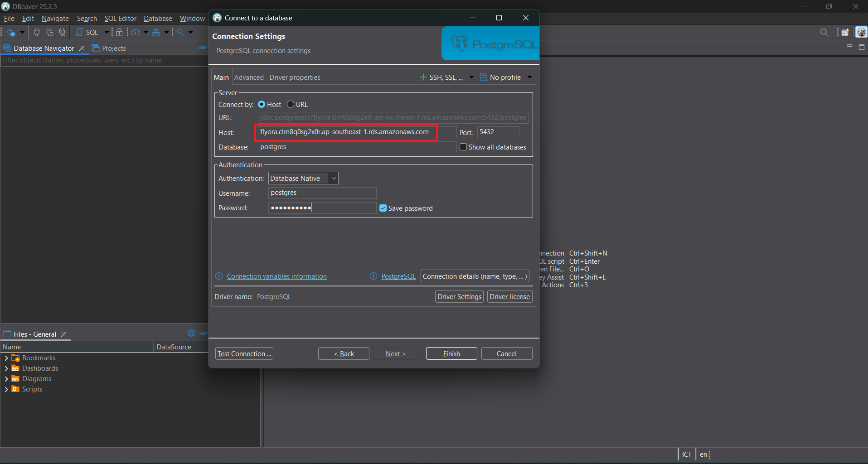868x464 pixels.
Task: Click the Disconnect crossed-plug icon
Action: [62, 32]
